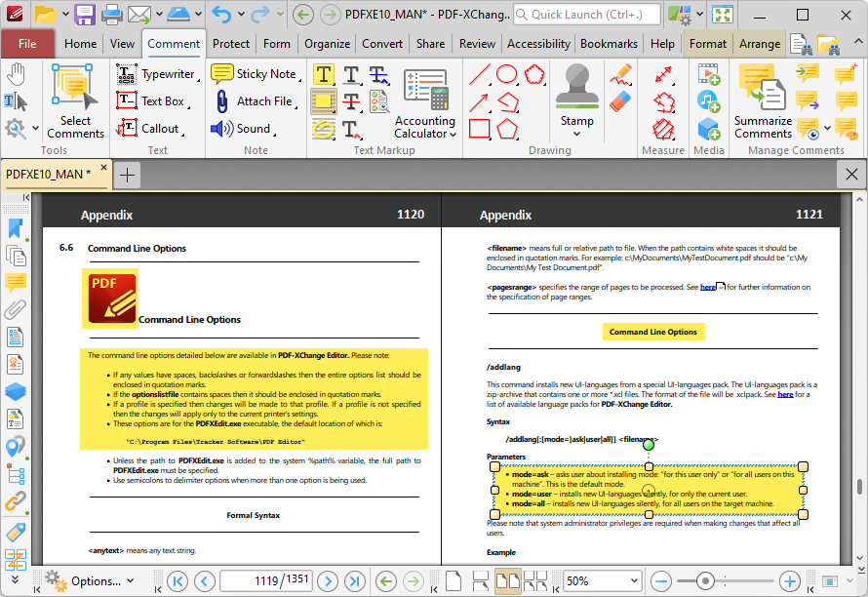Collapse the ribbon with chevron

coord(857,42)
